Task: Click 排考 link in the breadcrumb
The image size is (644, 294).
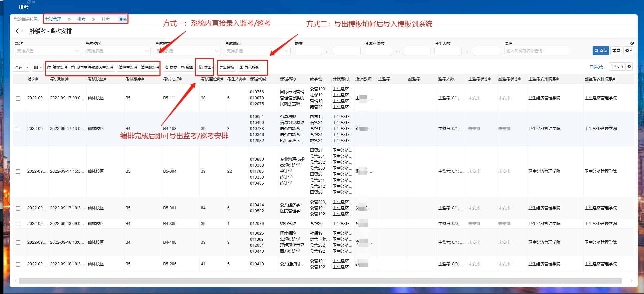Action: (x=81, y=19)
